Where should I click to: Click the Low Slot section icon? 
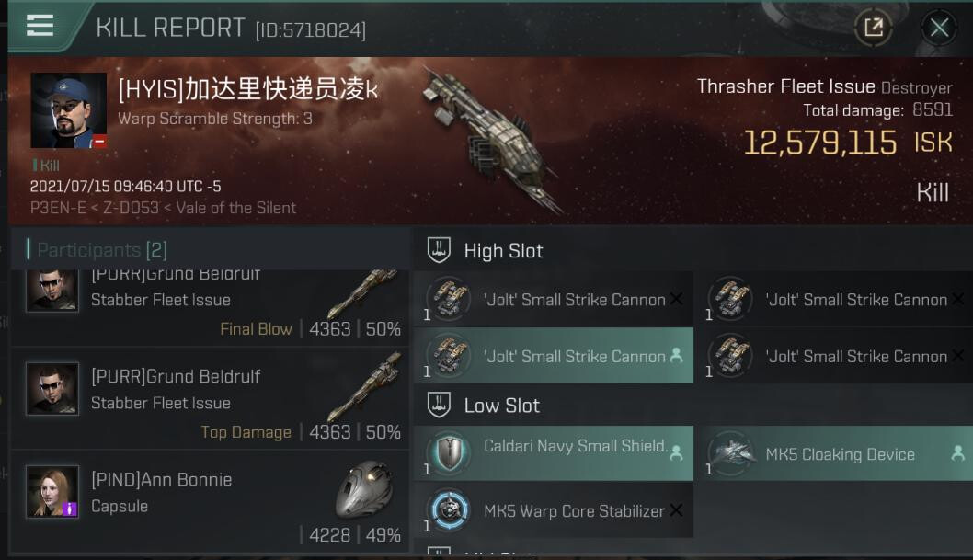(x=439, y=405)
